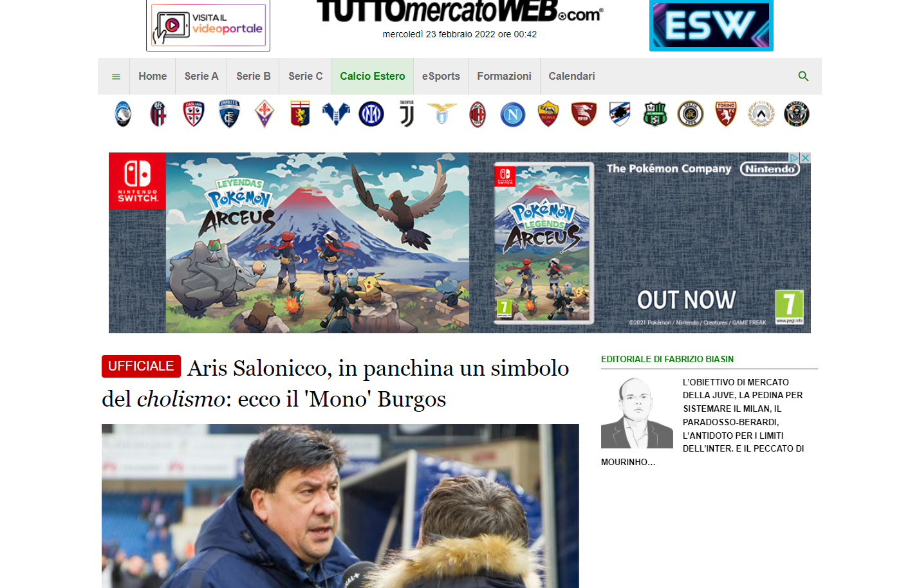Image resolution: width=910 pixels, height=588 pixels.
Task: Click the TUTTOmercatoWEB.com site logo
Action: pos(460,11)
